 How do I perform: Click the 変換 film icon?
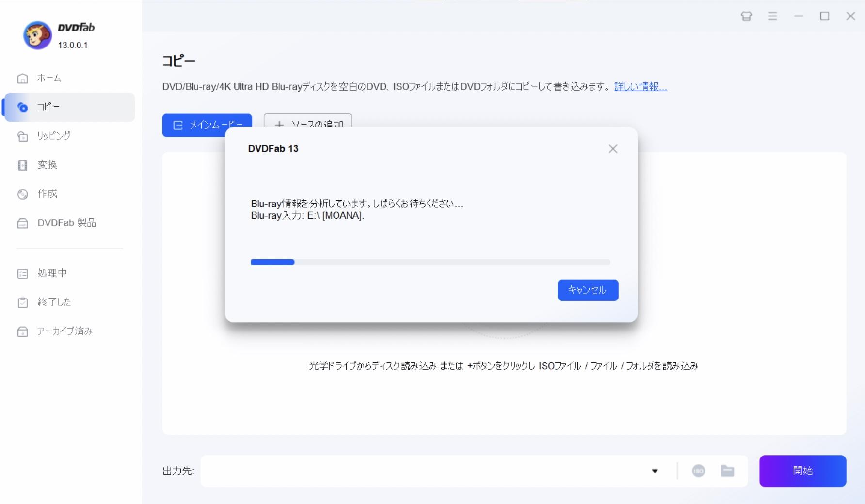click(22, 165)
